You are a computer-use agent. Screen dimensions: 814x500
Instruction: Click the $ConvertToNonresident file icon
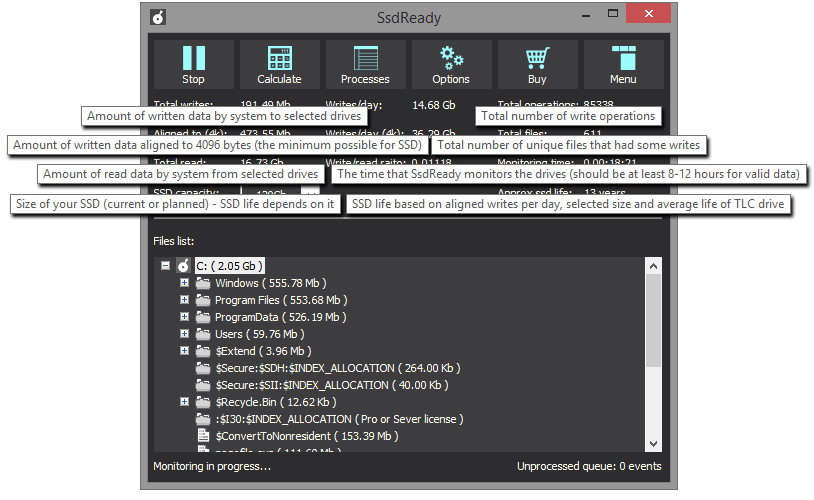click(x=203, y=436)
